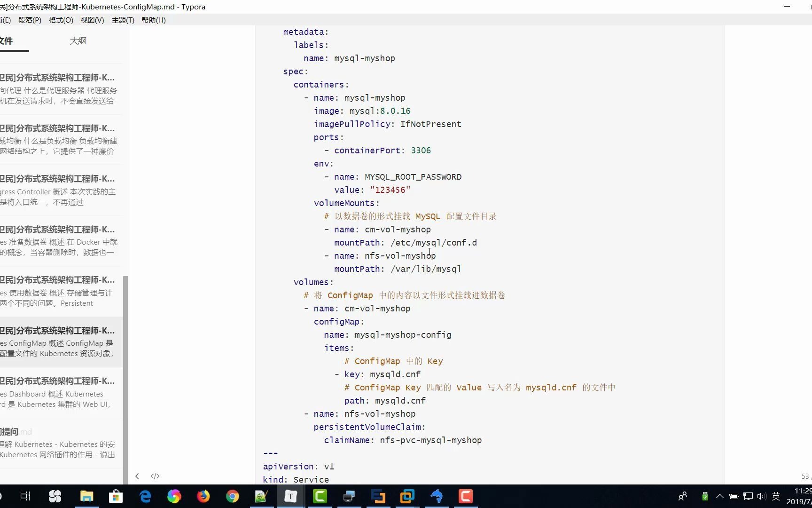Open Task View on the taskbar

(25, 496)
